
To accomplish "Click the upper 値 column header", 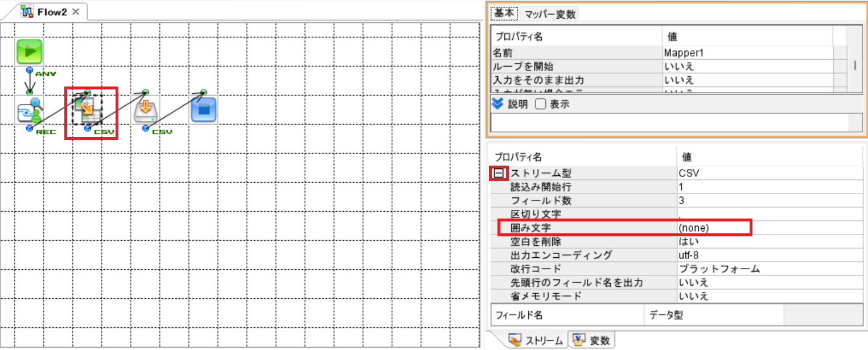I will tap(748, 36).
